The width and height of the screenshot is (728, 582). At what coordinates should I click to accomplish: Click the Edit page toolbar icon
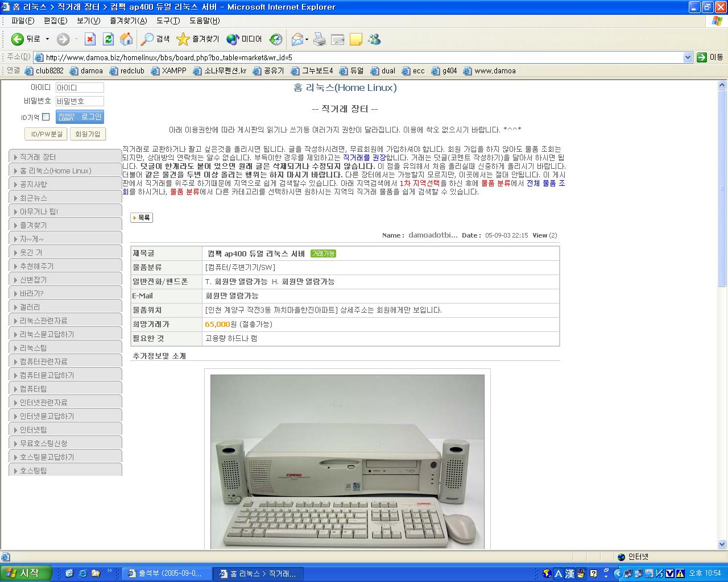point(338,39)
